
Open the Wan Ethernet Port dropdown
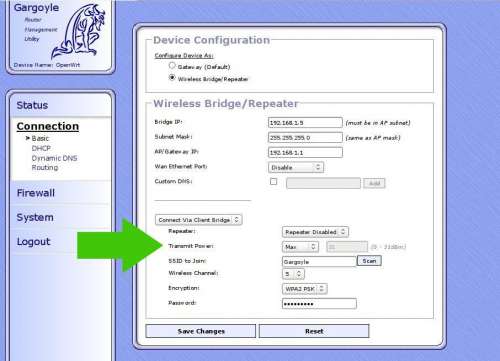pyautogui.click(x=296, y=167)
